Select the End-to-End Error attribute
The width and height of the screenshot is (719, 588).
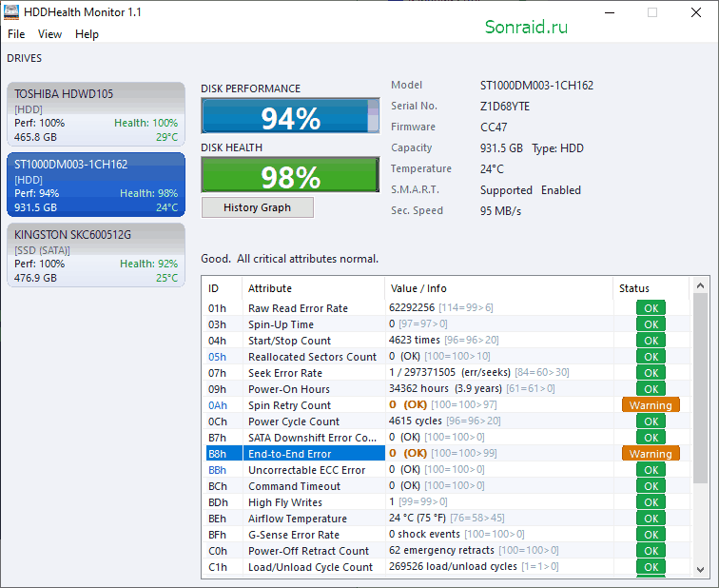tap(447, 454)
